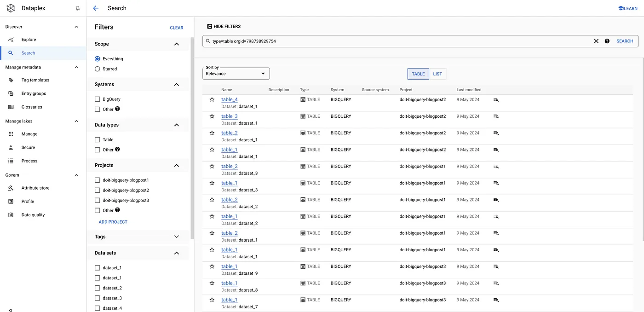Check the Table data type checkbox

point(97,140)
